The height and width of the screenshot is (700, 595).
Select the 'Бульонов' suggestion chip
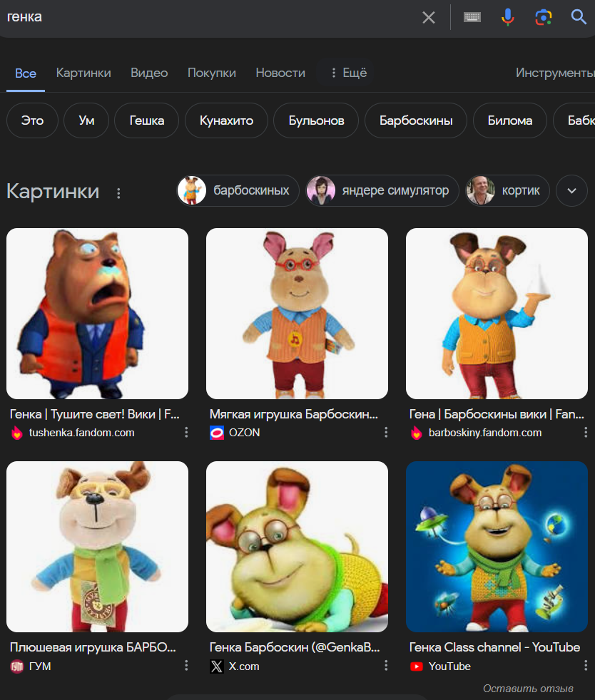316,120
